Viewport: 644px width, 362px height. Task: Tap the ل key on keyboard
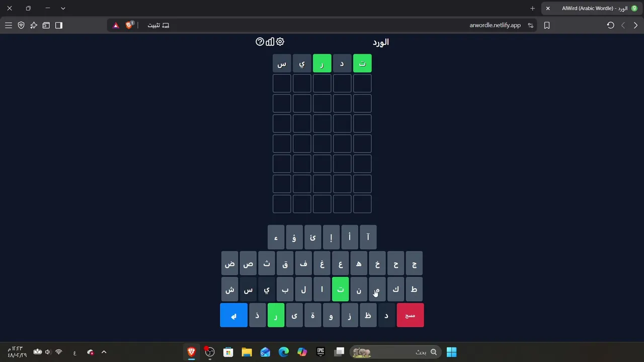click(x=303, y=290)
